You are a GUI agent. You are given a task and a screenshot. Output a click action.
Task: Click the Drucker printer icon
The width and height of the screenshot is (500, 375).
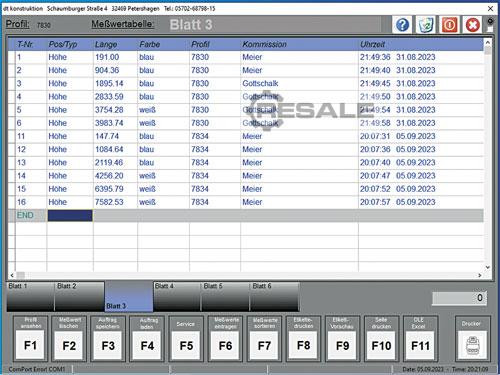(472, 346)
